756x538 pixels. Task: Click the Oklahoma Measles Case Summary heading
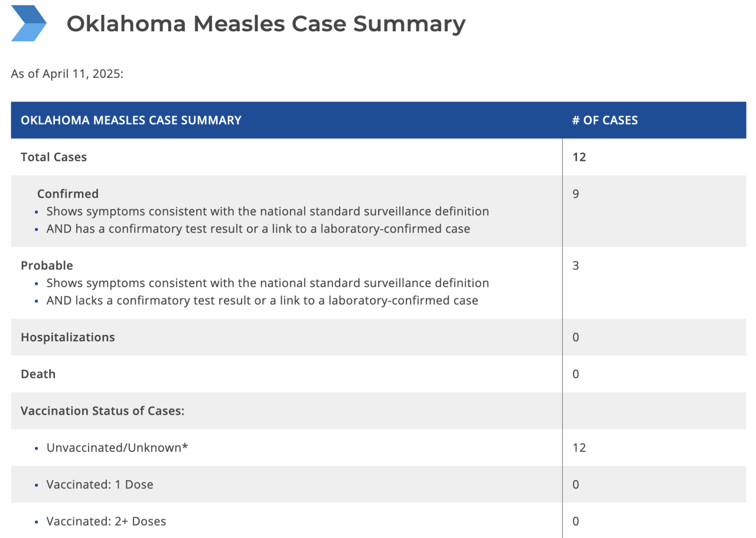[266, 24]
